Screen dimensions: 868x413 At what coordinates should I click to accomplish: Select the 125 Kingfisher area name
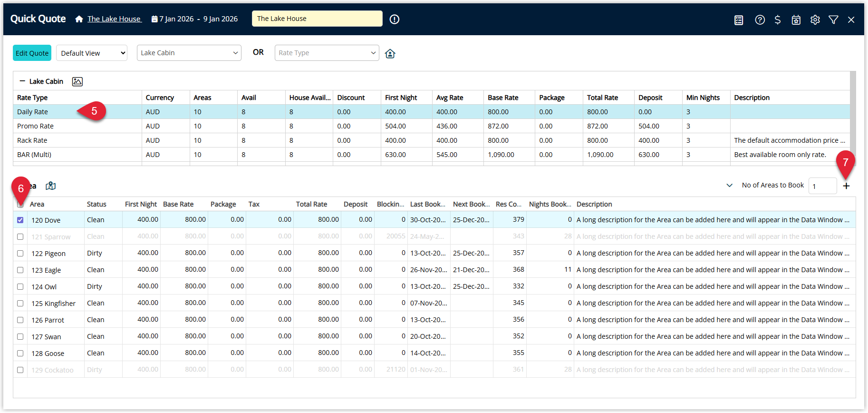tap(53, 304)
